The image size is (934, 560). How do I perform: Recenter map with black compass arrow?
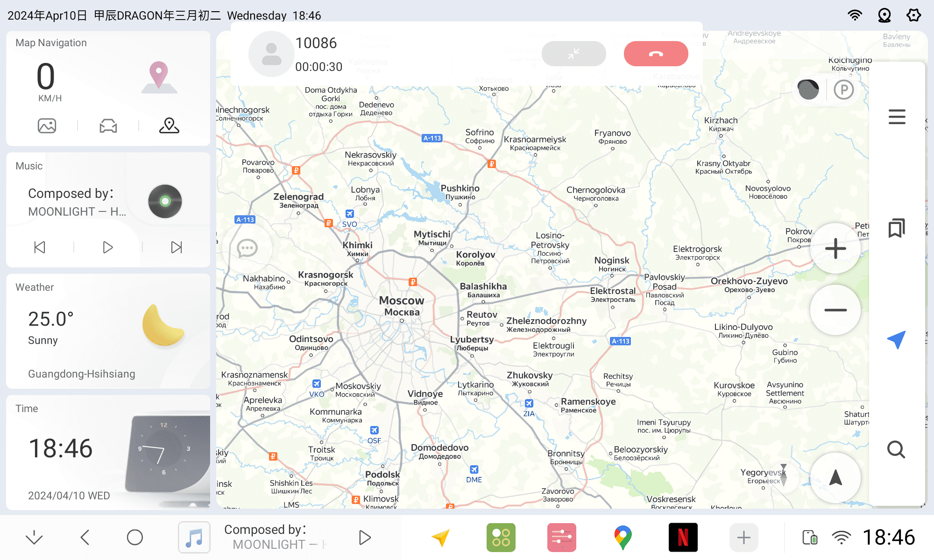click(x=835, y=478)
